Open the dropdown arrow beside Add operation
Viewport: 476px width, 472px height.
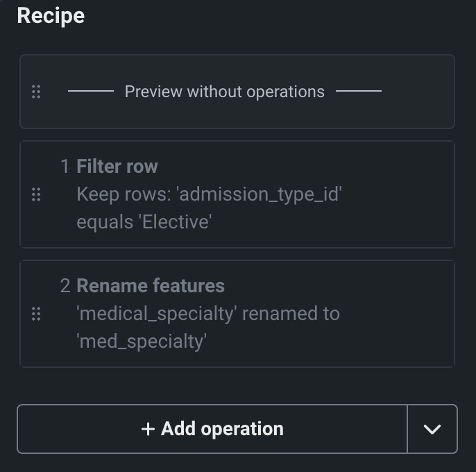432,429
